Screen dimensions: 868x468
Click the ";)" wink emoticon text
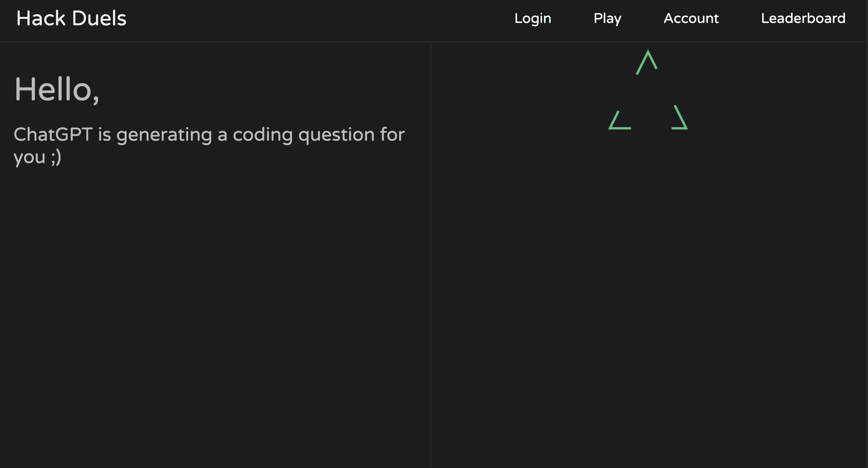coord(56,157)
